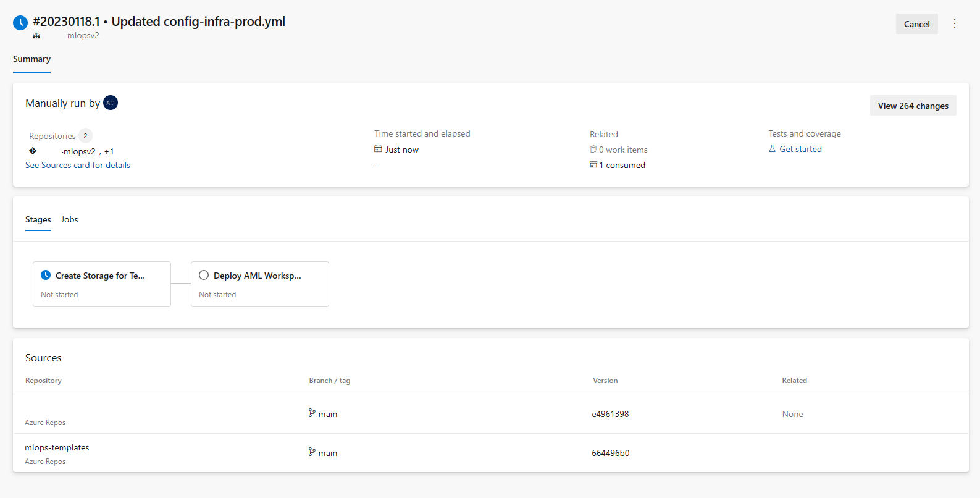Cancel the pipeline run
This screenshot has width=980, height=498.
pos(916,24)
